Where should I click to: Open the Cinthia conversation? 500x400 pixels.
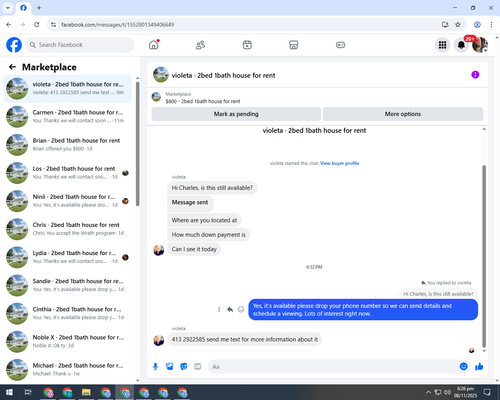[x=67, y=313]
